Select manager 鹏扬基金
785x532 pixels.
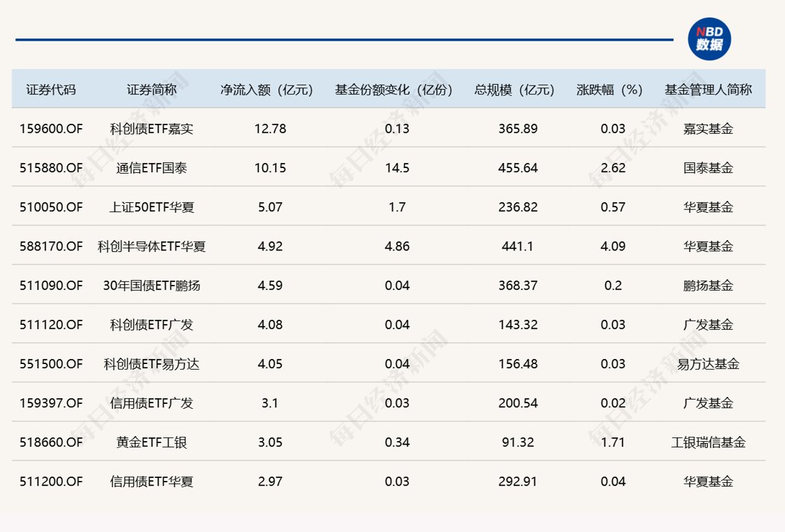708,286
